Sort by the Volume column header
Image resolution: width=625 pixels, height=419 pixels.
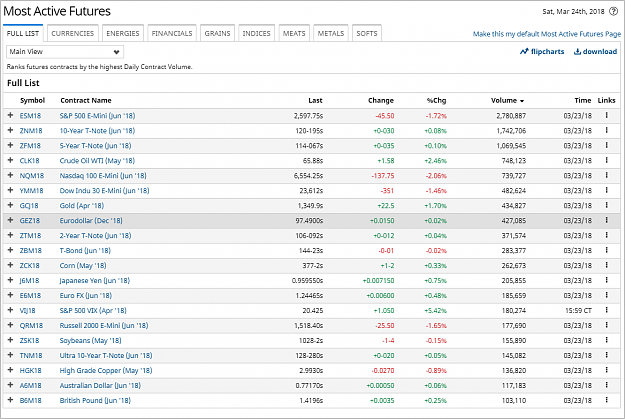[x=507, y=100]
